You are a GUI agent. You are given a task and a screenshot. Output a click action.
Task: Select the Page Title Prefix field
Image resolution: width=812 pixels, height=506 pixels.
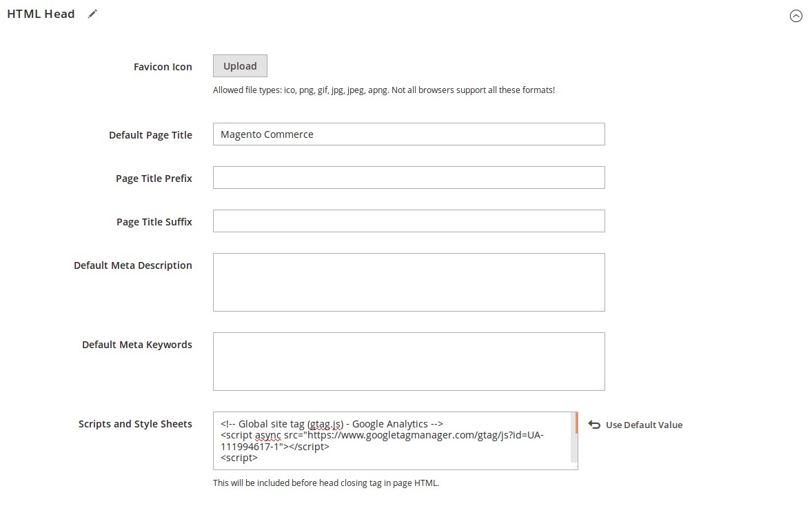[409, 177]
